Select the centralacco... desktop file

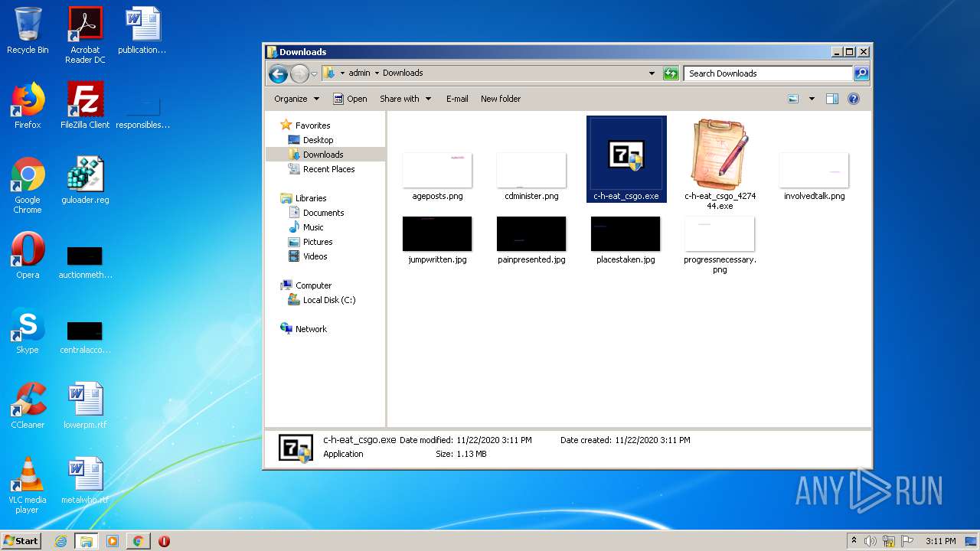[85, 337]
